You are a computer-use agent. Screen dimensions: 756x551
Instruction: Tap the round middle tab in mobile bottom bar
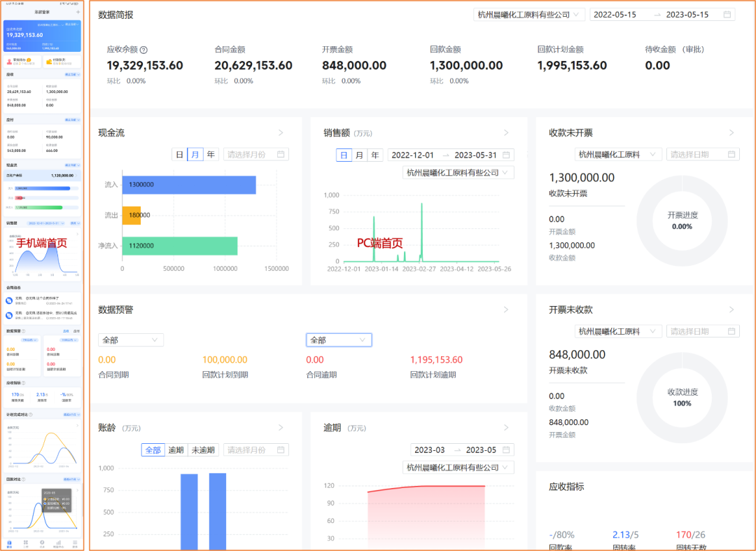coord(42,544)
